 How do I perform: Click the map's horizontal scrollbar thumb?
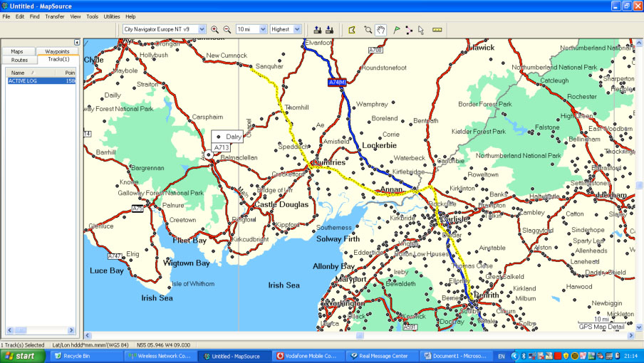click(x=360, y=335)
